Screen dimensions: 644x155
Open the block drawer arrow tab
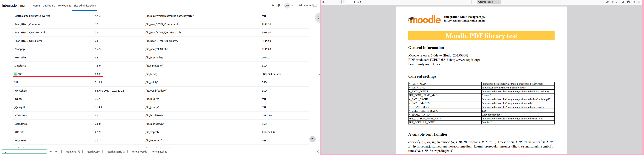coord(318,18)
